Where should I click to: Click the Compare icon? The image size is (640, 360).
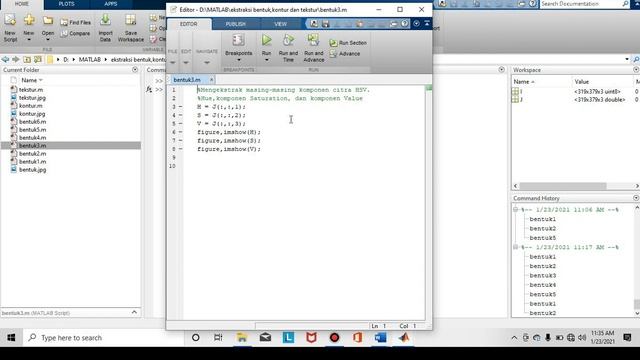tap(64, 33)
